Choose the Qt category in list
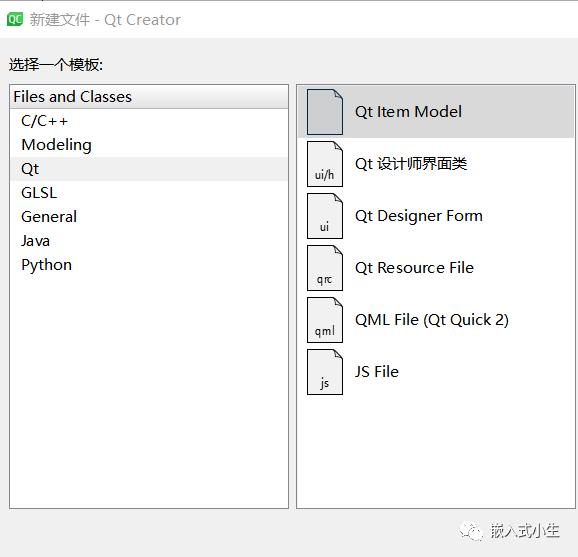 click(x=149, y=169)
